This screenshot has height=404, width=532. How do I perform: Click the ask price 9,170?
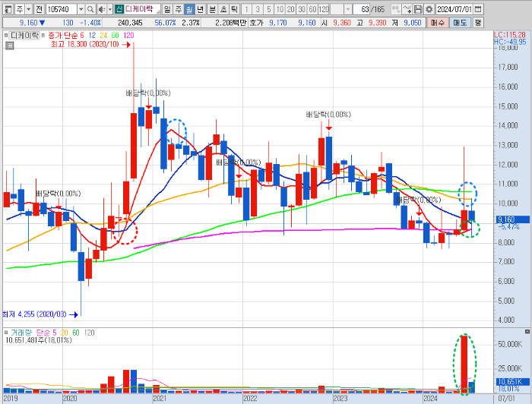tap(278, 23)
